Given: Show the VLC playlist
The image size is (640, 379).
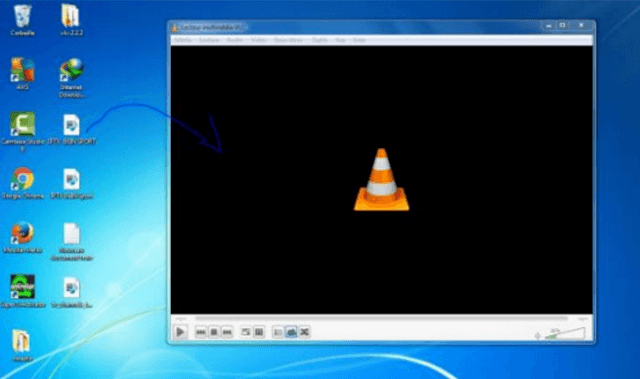Looking at the screenshot, I should [x=278, y=332].
